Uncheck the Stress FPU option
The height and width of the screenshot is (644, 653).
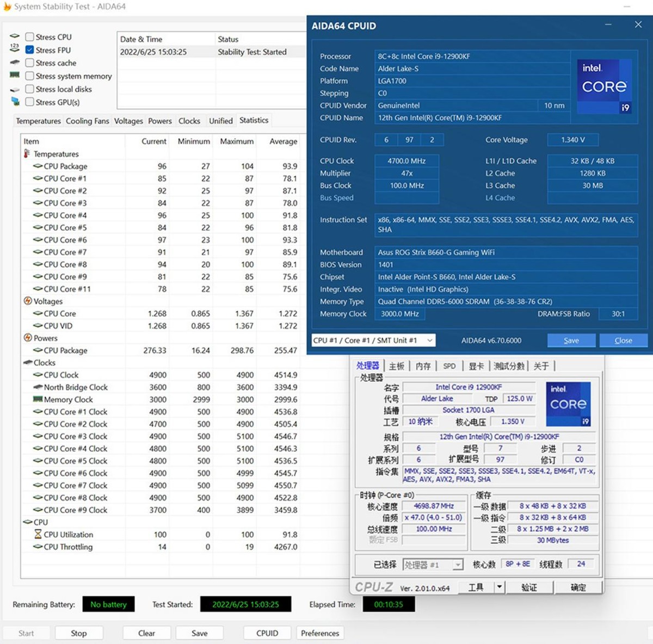click(x=30, y=50)
